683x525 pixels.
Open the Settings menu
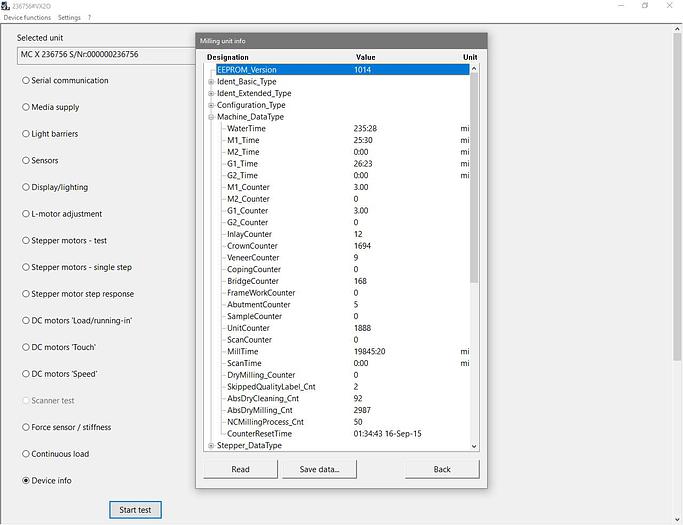(x=69, y=18)
